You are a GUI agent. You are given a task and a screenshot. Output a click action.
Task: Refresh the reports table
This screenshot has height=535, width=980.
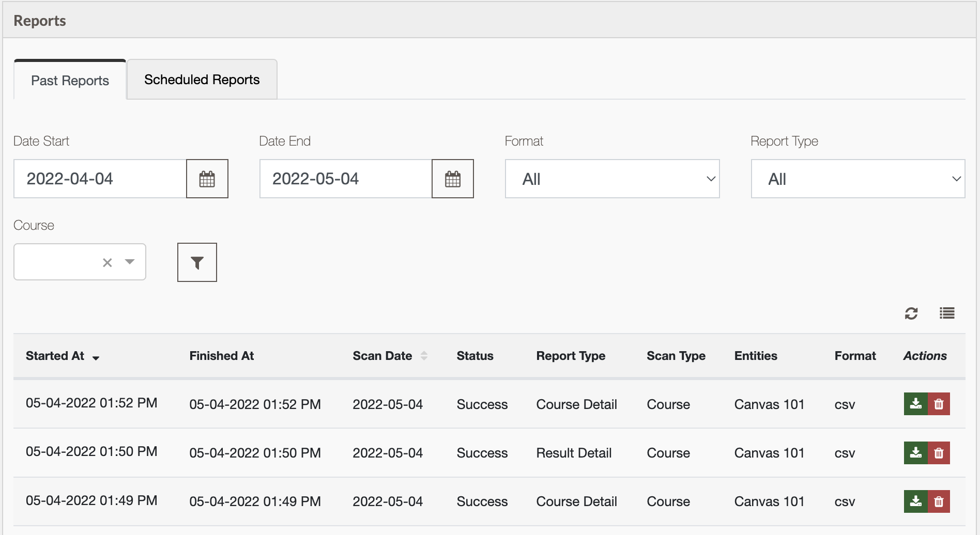click(911, 313)
